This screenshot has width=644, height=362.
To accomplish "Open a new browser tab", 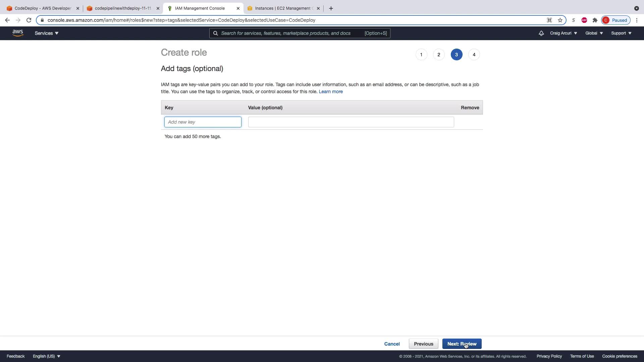I will coord(331,8).
